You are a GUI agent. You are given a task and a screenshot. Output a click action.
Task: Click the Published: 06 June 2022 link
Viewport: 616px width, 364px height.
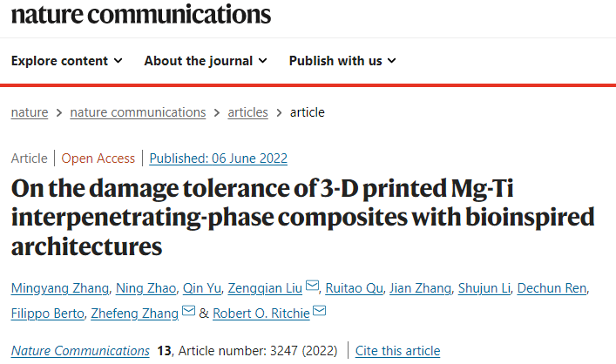click(x=219, y=158)
